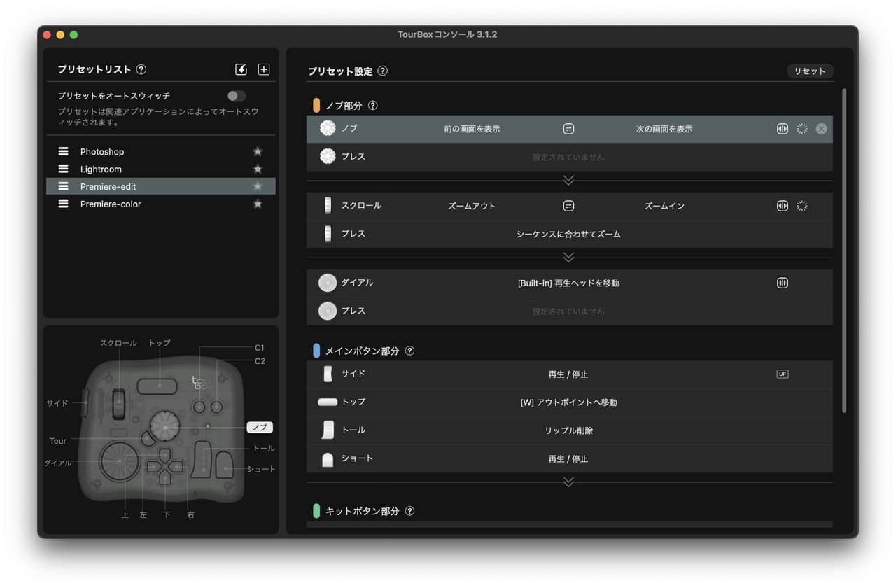Image resolution: width=896 pixels, height=588 pixels.
Task: Select the Premiere-edit preset
Action: [108, 186]
